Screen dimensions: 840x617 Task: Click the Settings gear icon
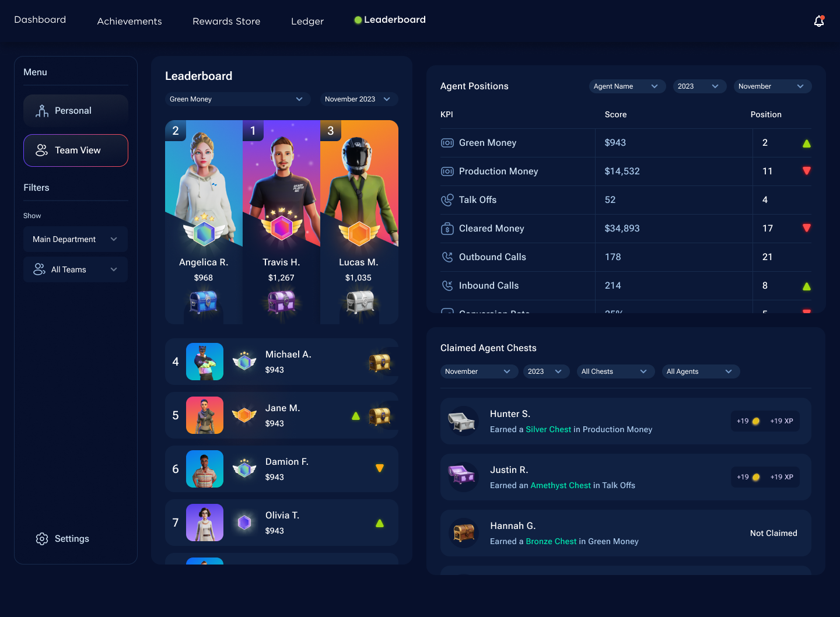click(42, 539)
